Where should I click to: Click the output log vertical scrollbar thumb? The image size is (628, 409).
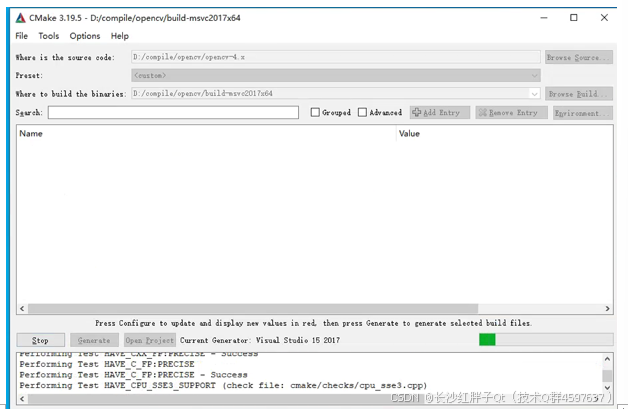(x=607, y=376)
